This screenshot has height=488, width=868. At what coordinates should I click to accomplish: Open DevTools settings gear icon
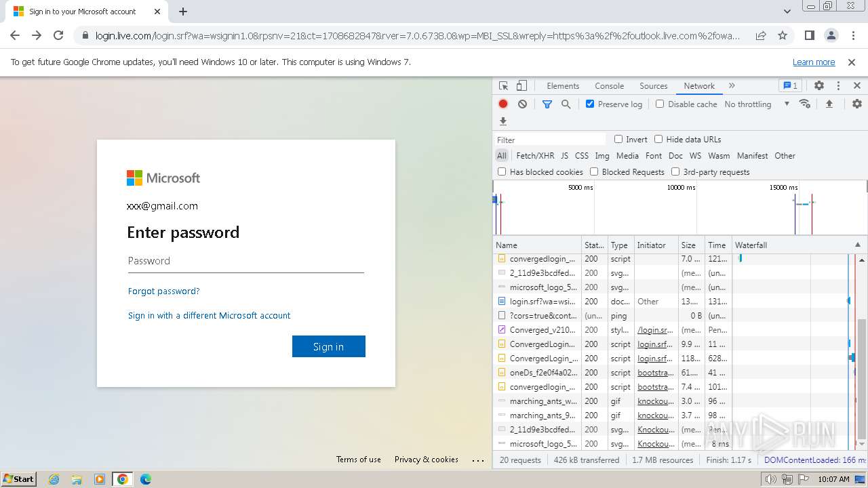tap(819, 86)
